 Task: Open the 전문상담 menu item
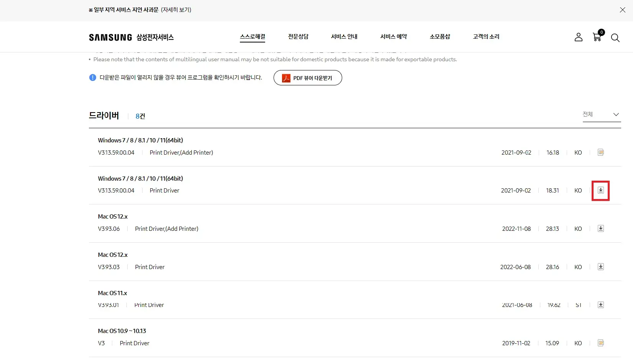pyautogui.click(x=298, y=36)
